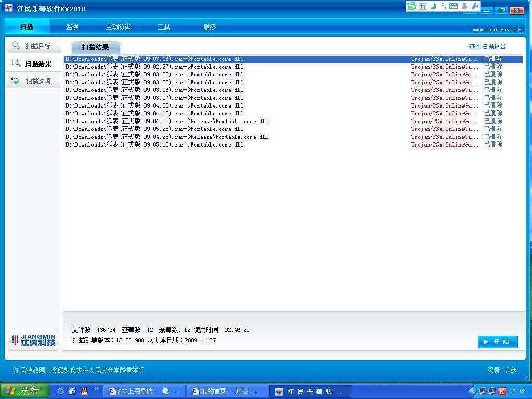The width and height of the screenshot is (532, 399).
Task: Click the 文件数: 136734 statistic
Action: [x=94, y=330]
